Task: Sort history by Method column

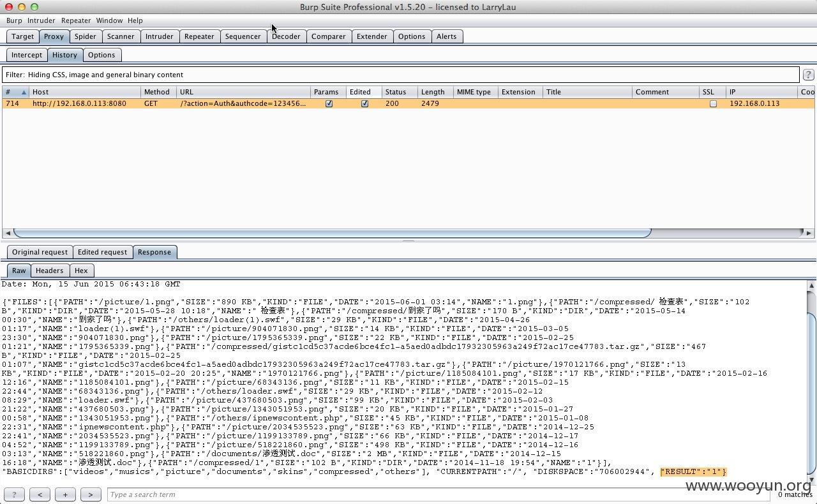Action: 159,92
